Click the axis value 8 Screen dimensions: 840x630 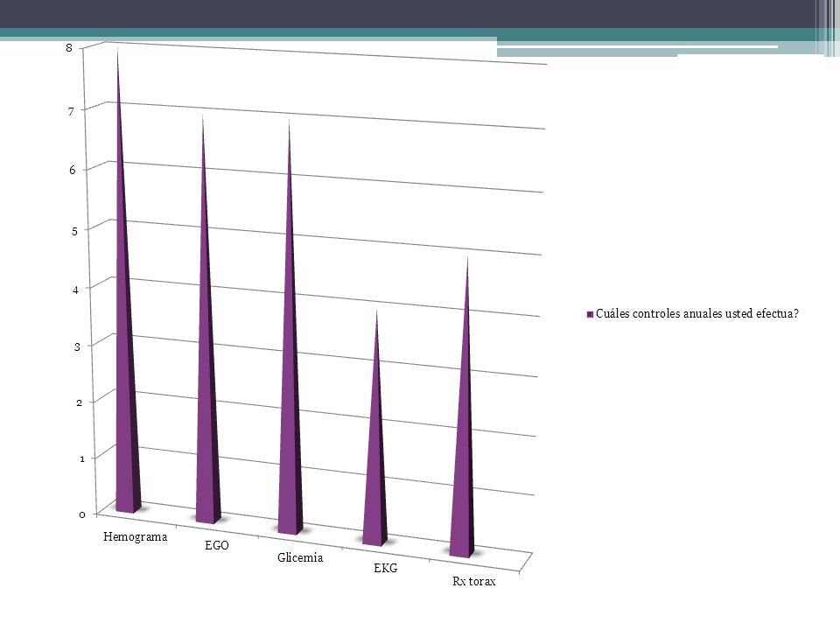69,48
